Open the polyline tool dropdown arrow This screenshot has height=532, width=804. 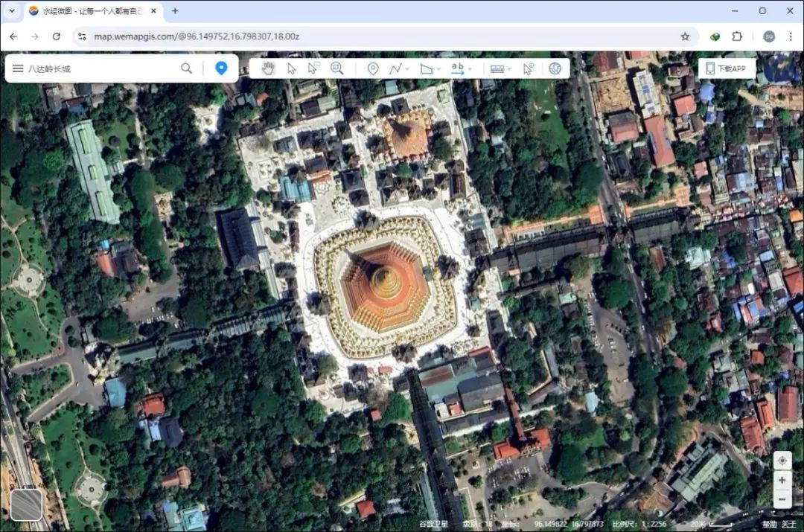click(x=408, y=69)
